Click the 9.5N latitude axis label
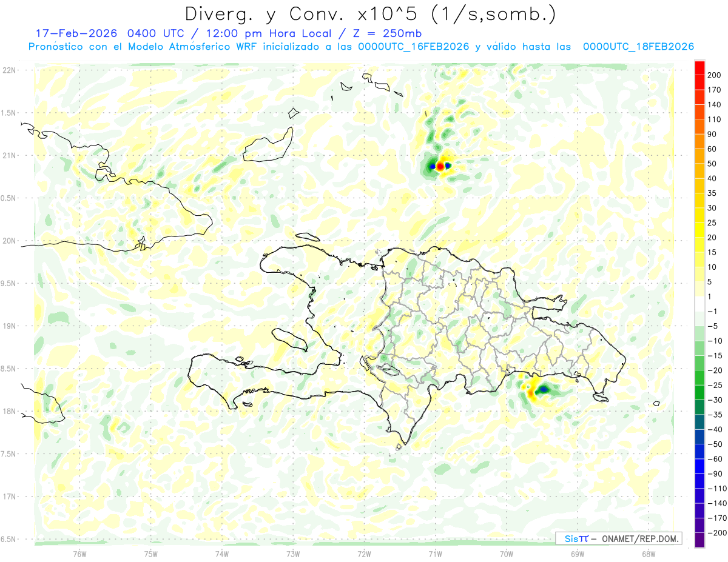 9,284
